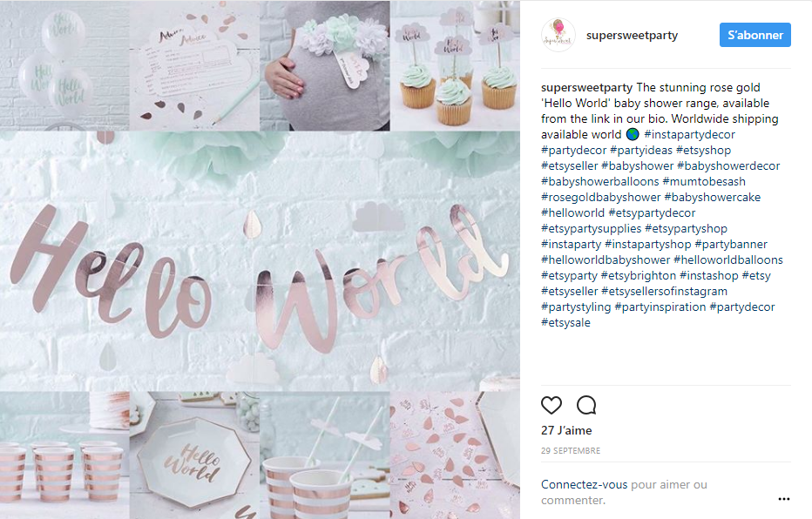
Task: Open the supersweetparty name in caption
Action: pos(586,87)
